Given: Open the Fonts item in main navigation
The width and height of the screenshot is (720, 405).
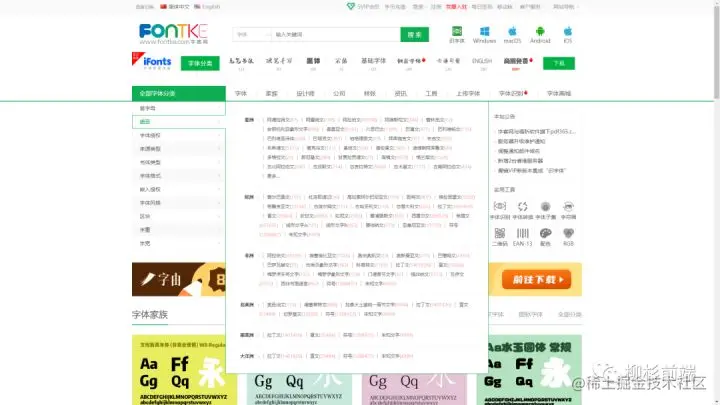Looking at the screenshot, I should (x=241, y=93).
